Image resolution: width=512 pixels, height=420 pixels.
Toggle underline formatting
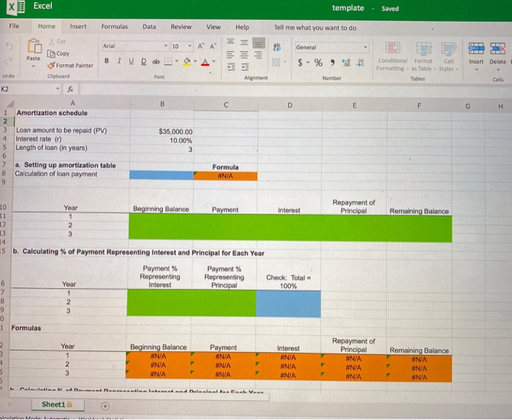tap(131, 61)
